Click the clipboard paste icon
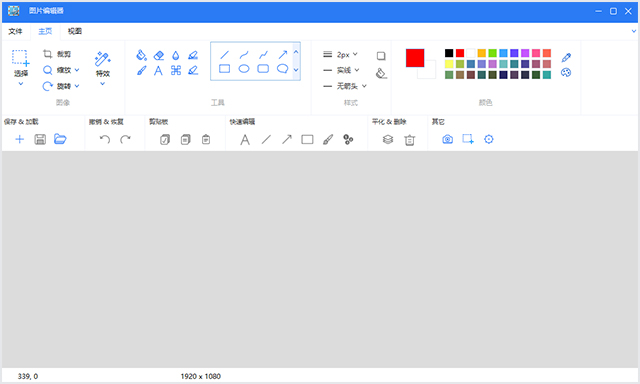The width and height of the screenshot is (640, 384). coord(206,140)
